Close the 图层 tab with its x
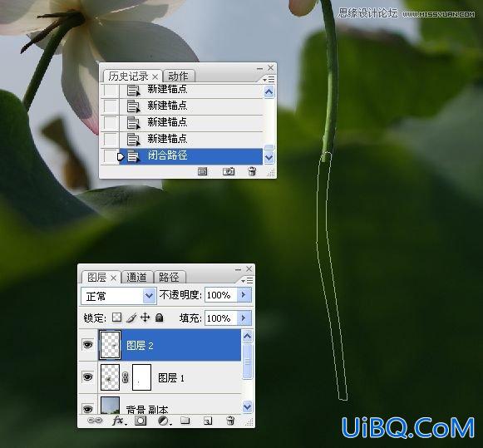Viewport: 483px width, 448px height. click(113, 278)
